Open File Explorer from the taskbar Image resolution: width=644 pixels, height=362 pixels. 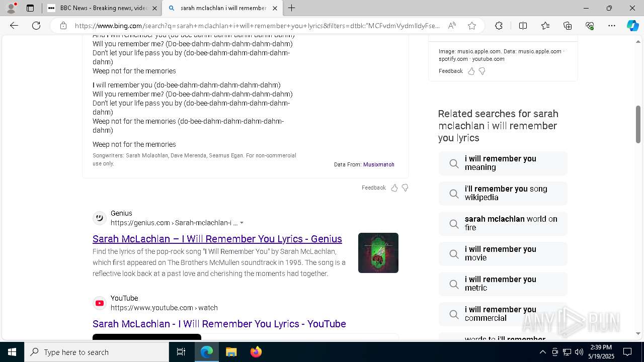click(x=231, y=352)
